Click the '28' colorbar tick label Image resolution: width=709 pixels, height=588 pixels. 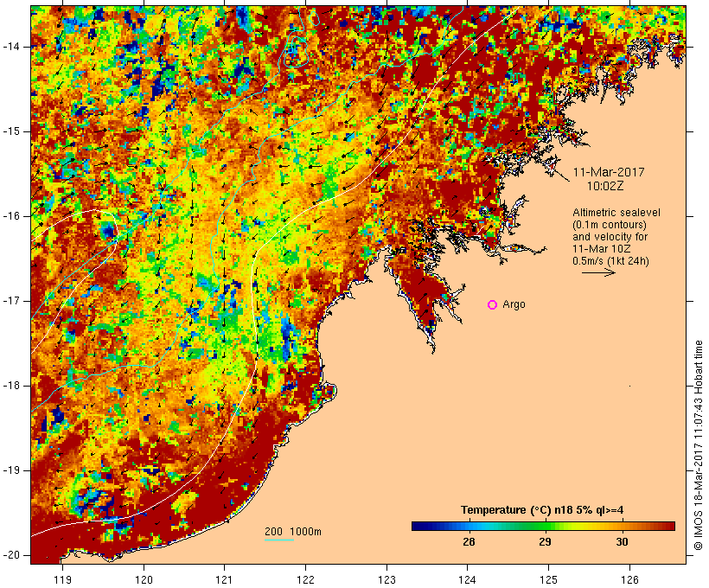pos(469,542)
